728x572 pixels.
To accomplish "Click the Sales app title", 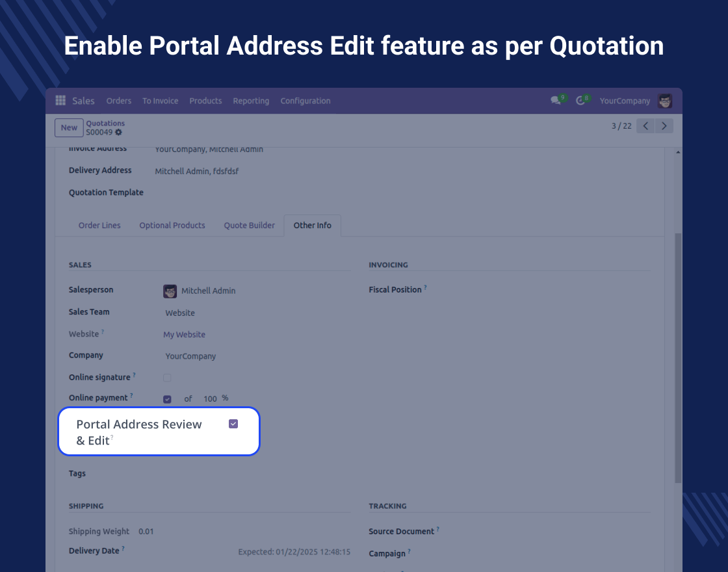I will click(84, 101).
